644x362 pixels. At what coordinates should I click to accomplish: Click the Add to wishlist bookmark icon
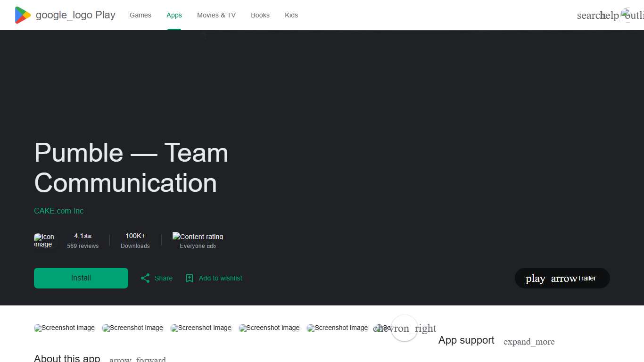(190, 278)
